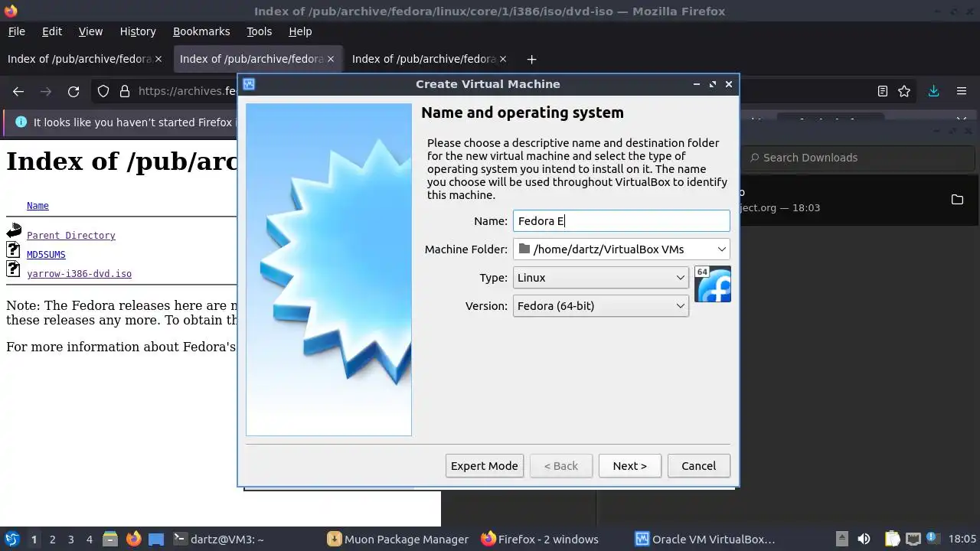Viewport: 980px width, 551px height.
Task: Click the Firefox reload button
Action: (x=73, y=91)
